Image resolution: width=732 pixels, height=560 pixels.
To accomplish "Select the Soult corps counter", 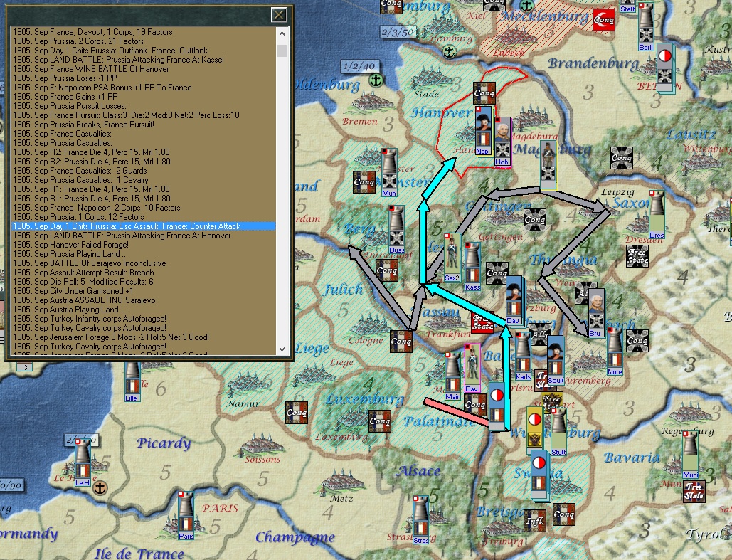I will pyautogui.click(x=555, y=360).
